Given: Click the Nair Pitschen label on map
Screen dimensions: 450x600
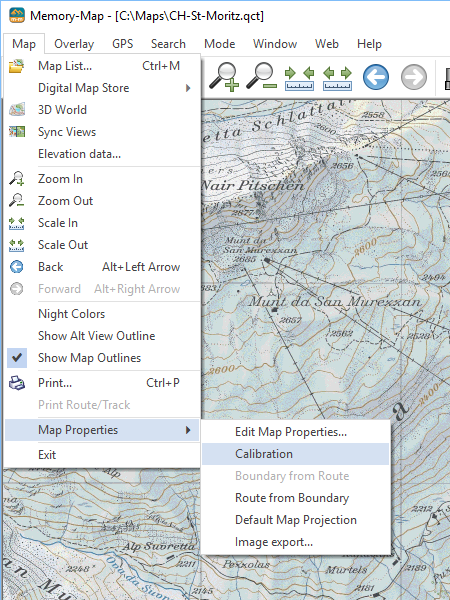Looking at the screenshot, I should pos(253,186).
